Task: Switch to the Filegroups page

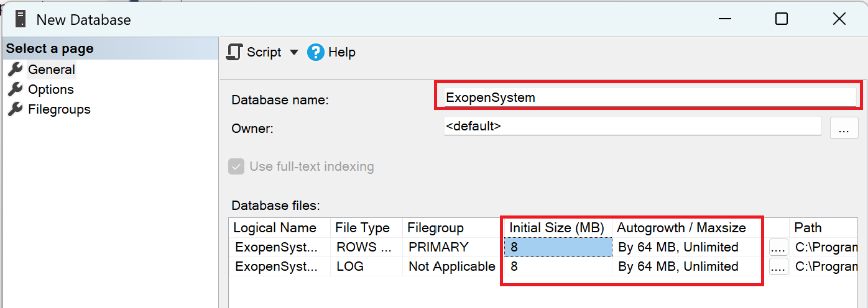Action: pos(59,109)
